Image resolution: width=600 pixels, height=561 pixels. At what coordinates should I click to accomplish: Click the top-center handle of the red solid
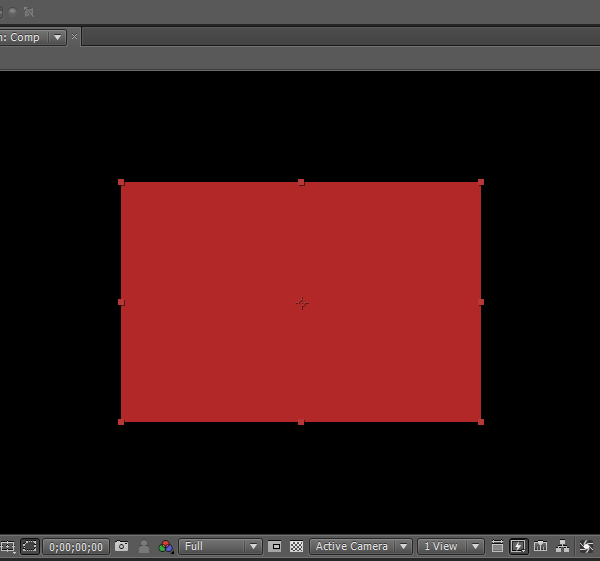(301, 182)
